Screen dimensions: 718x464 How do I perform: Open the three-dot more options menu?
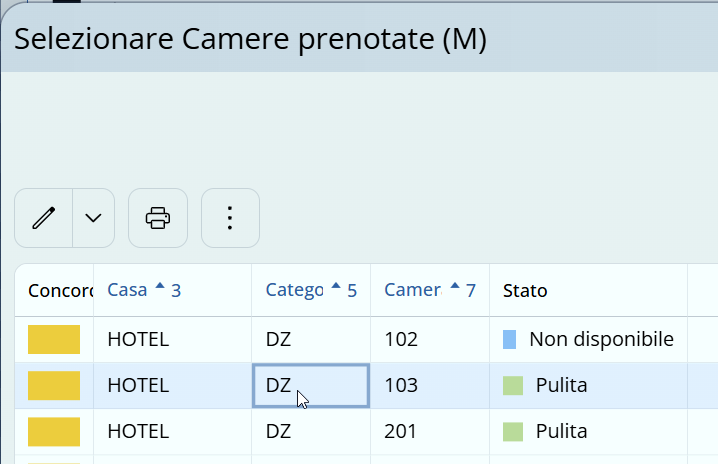point(230,218)
